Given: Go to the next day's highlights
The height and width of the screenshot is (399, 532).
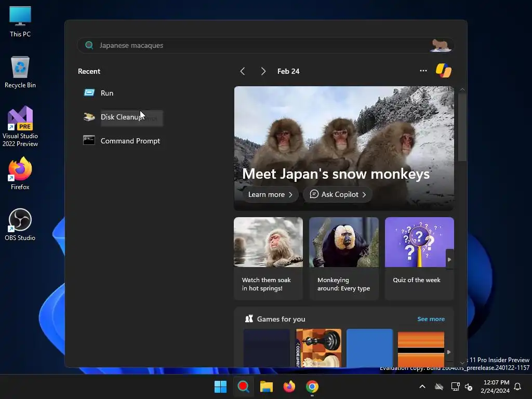Looking at the screenshot, I should pyautogui.click(x=263, y=71).
